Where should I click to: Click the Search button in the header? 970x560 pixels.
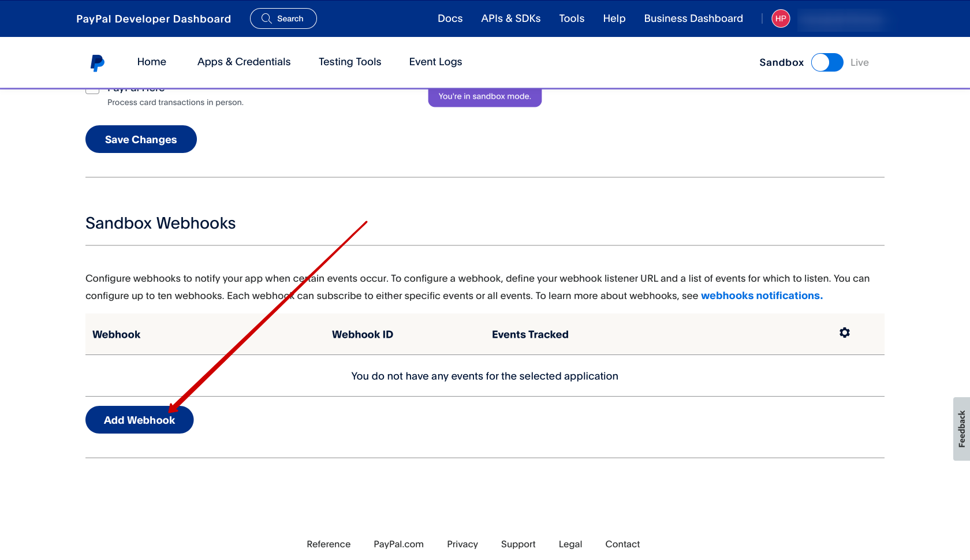pos(283,18)
